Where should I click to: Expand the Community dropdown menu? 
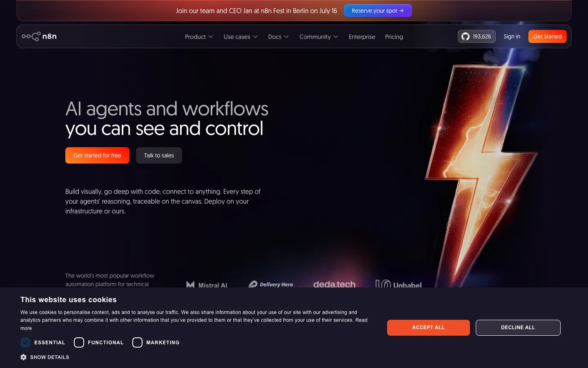318,37
